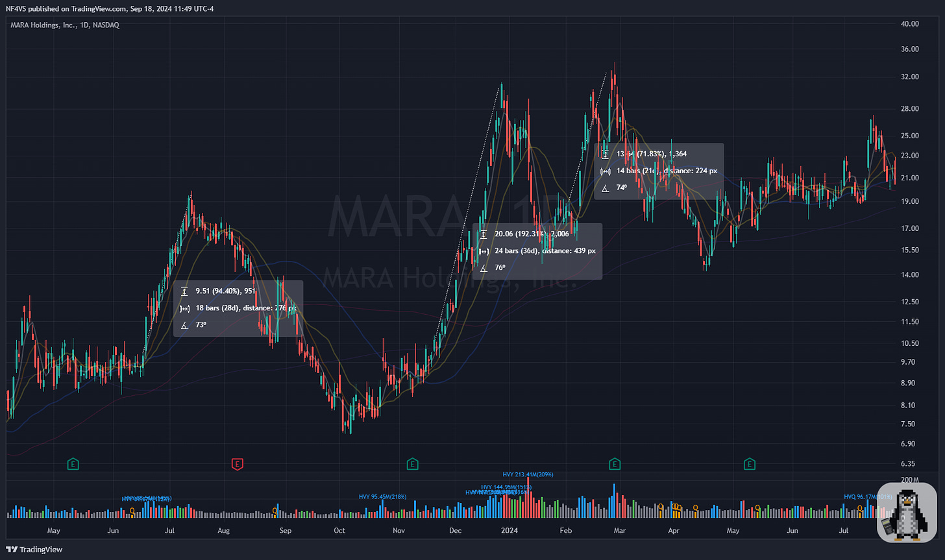Click the 19.00 price axis label
This screenshot has height=560, width=945.
[x=911, y=201]
